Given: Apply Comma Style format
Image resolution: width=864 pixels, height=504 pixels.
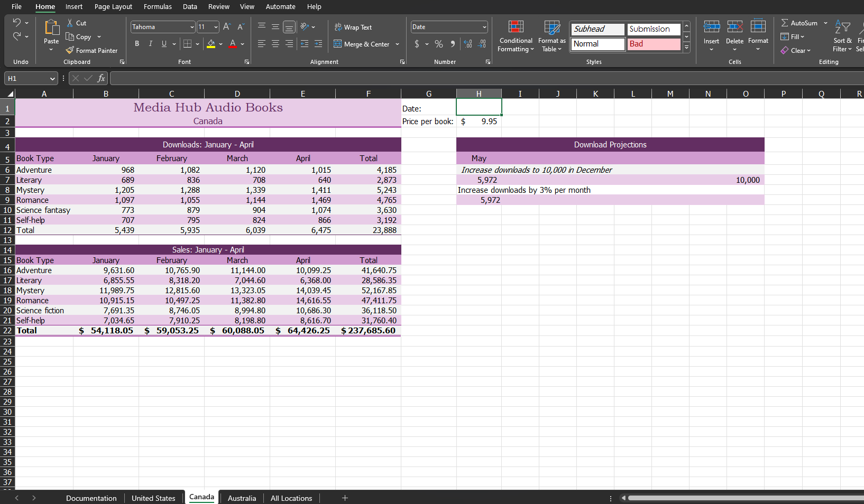Looking at the screenshot, I should (x=453, y=44).
